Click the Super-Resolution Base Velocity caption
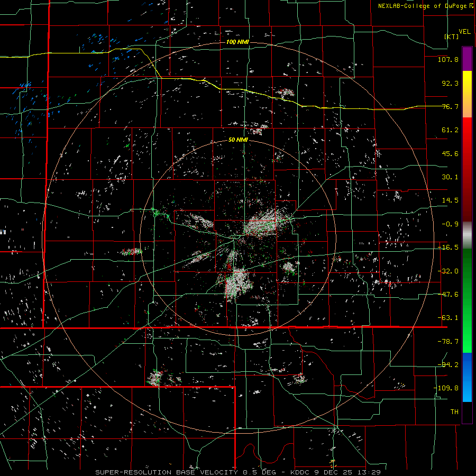The height and width of the screenshot is (476, 476). (x=237, y=472)
